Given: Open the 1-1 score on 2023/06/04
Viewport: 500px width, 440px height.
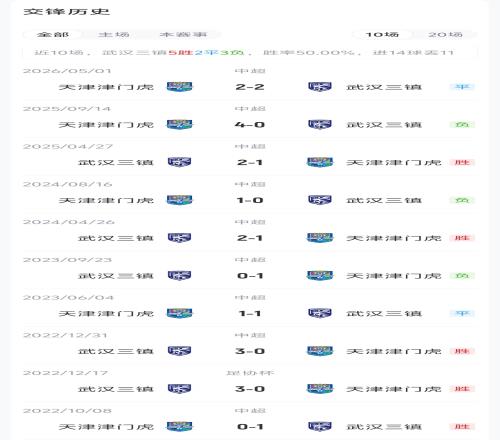Looking at the screenshot, I should (x=250, y=313).
